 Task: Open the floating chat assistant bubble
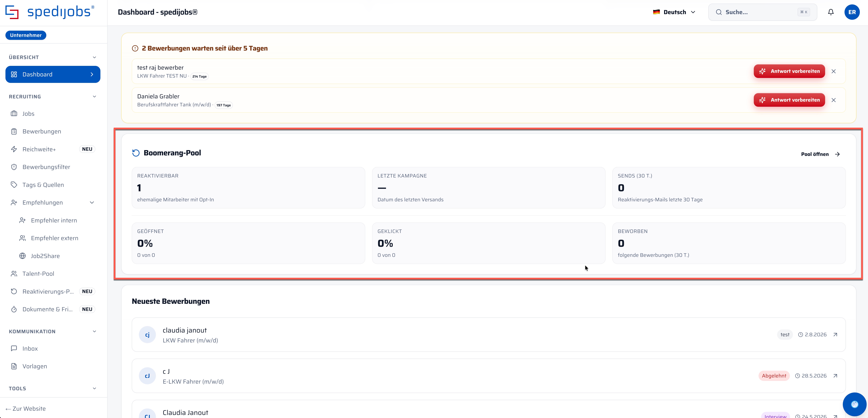[854, 404]
